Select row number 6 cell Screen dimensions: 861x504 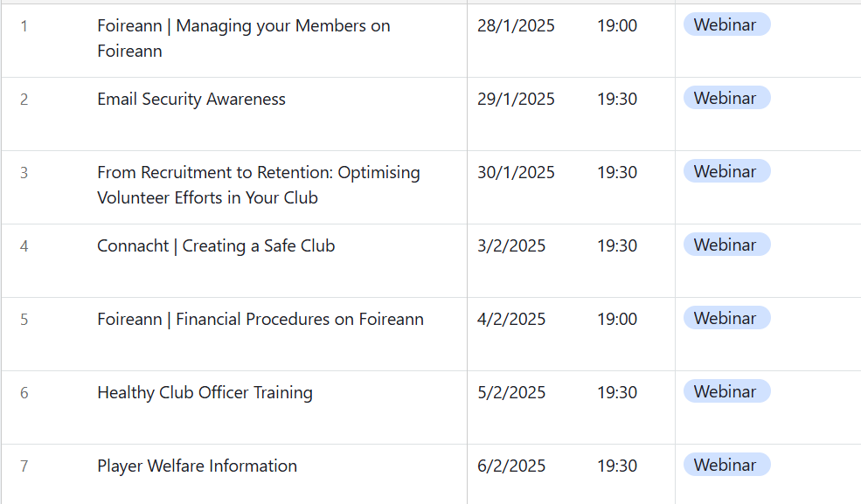[24, 393]
